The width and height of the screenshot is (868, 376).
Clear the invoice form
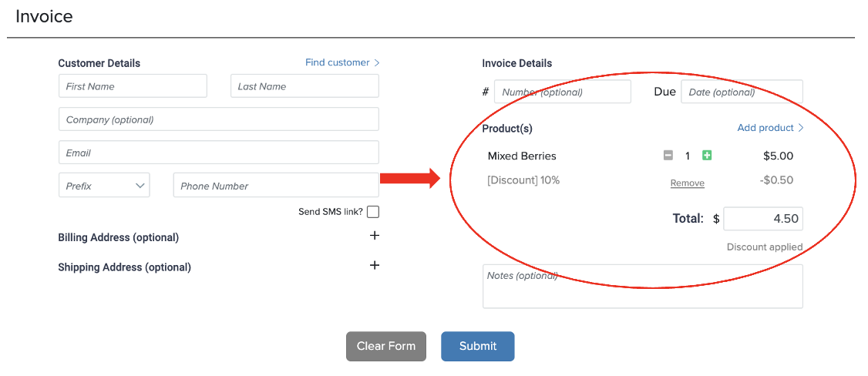click(x=386, y=346)
